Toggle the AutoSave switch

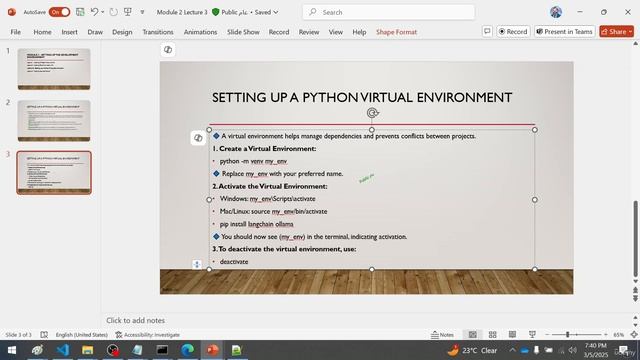pos(59,12)
